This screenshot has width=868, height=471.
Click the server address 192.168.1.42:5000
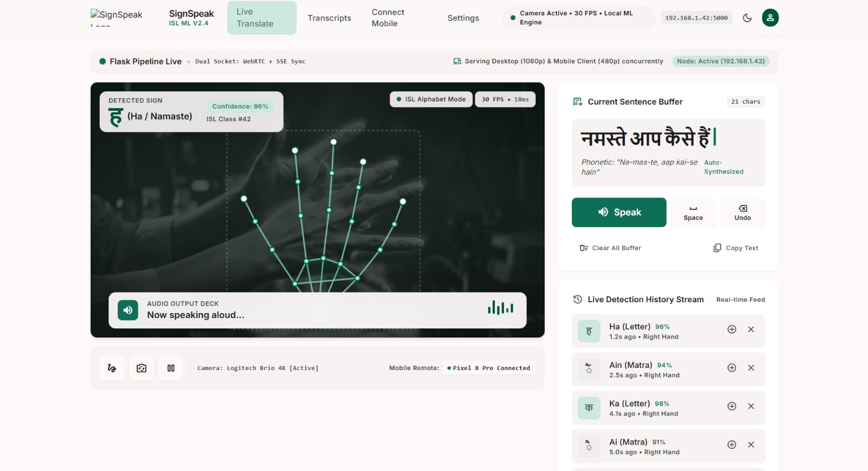coord(697,18)
